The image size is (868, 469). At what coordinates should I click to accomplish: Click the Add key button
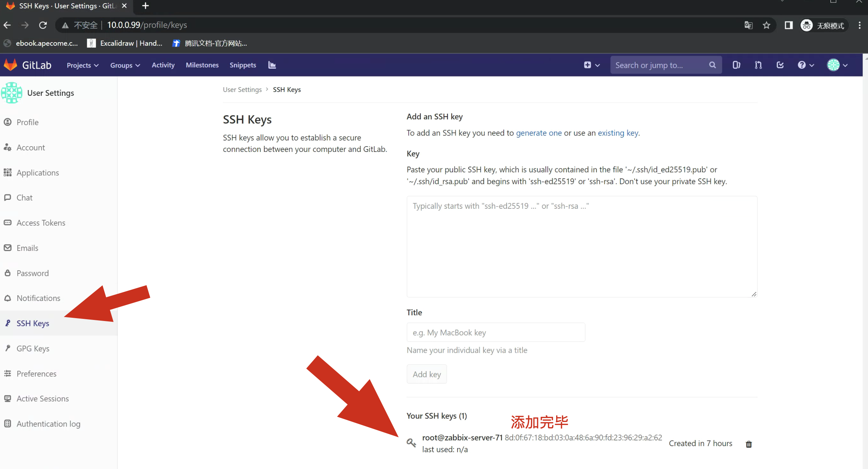click(426, 374)
